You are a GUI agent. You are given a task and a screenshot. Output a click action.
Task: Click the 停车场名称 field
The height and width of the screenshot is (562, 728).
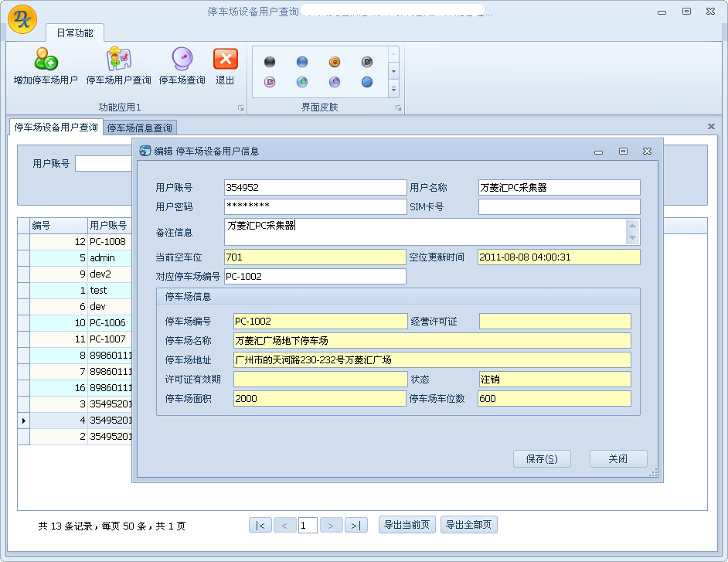click(432, 340)
